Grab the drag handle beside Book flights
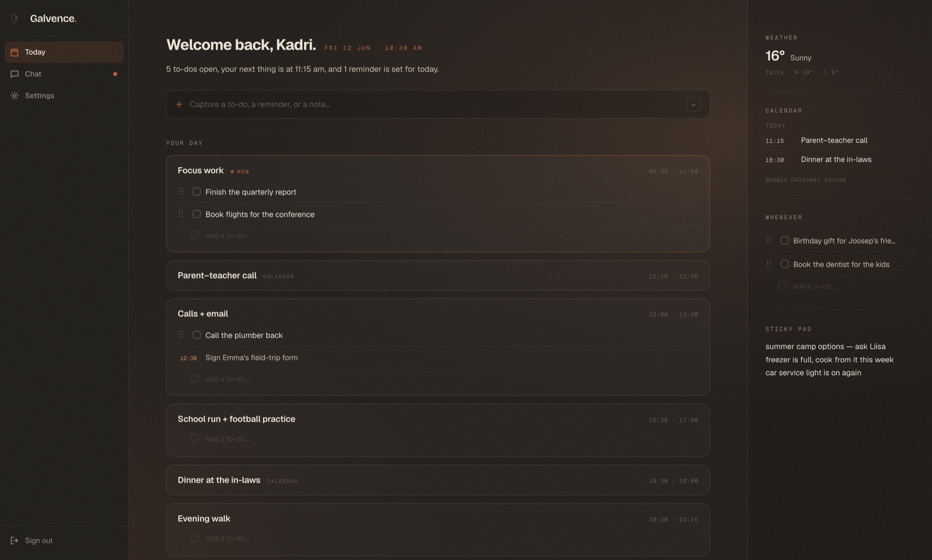The width and height of the screenshot is (932, 560). coord(181,214)
